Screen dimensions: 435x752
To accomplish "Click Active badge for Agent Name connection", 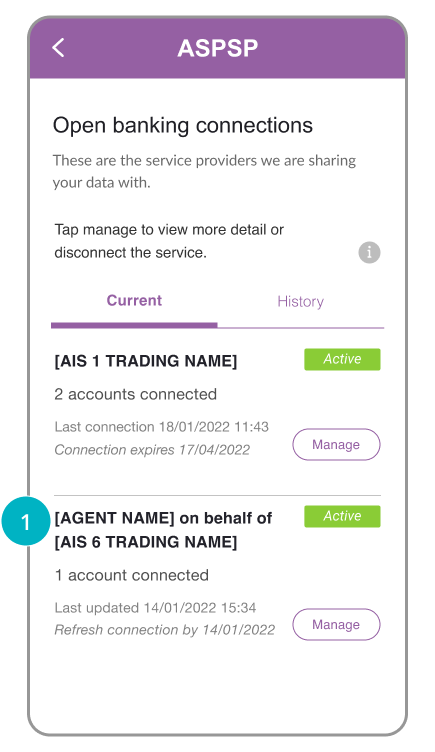I will coord(342,516).
